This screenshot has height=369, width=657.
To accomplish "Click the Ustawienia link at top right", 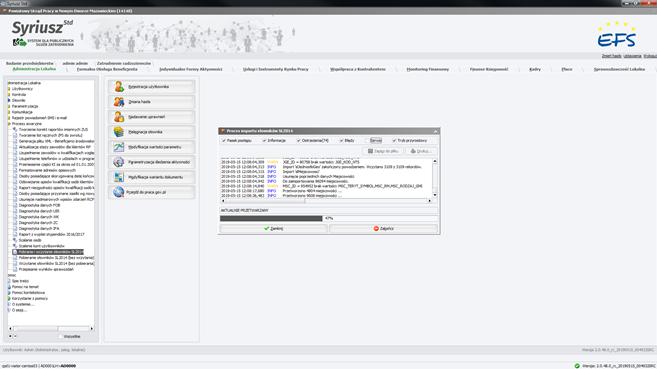I will coord(632,56).
